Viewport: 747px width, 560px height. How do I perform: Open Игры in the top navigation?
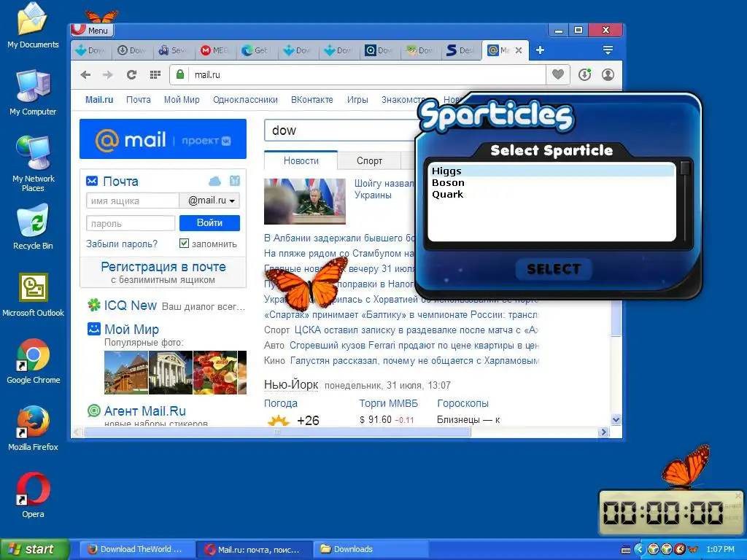pyautogui.click(x=357, y=99)
